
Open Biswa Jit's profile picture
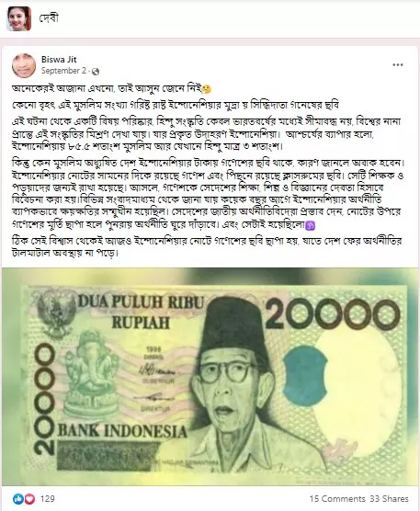coord(24,65)
